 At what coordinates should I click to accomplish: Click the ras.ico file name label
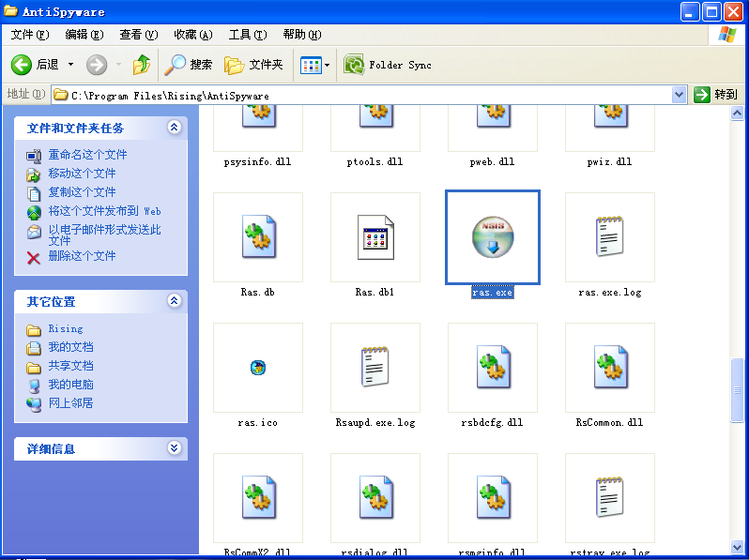(258, 422)
